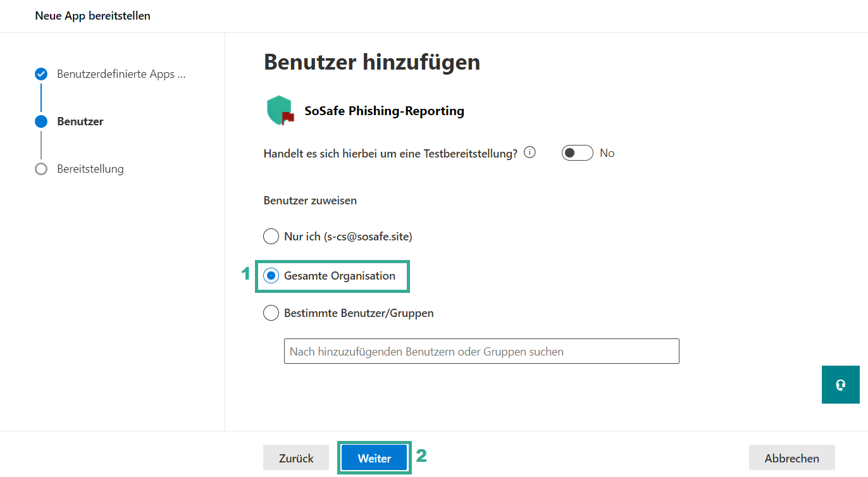
Task: Click the "Benutzer hinzufügen" page heading
Action: coord(371,62)
